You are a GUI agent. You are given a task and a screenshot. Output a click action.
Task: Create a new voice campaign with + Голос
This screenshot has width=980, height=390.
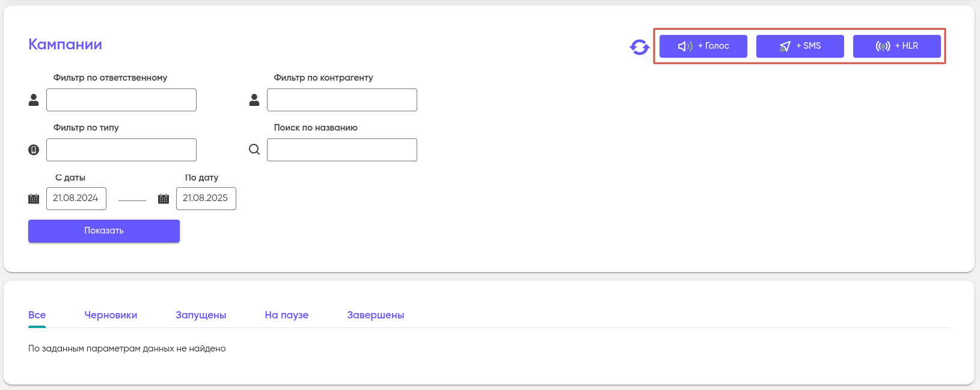[703, 46]
